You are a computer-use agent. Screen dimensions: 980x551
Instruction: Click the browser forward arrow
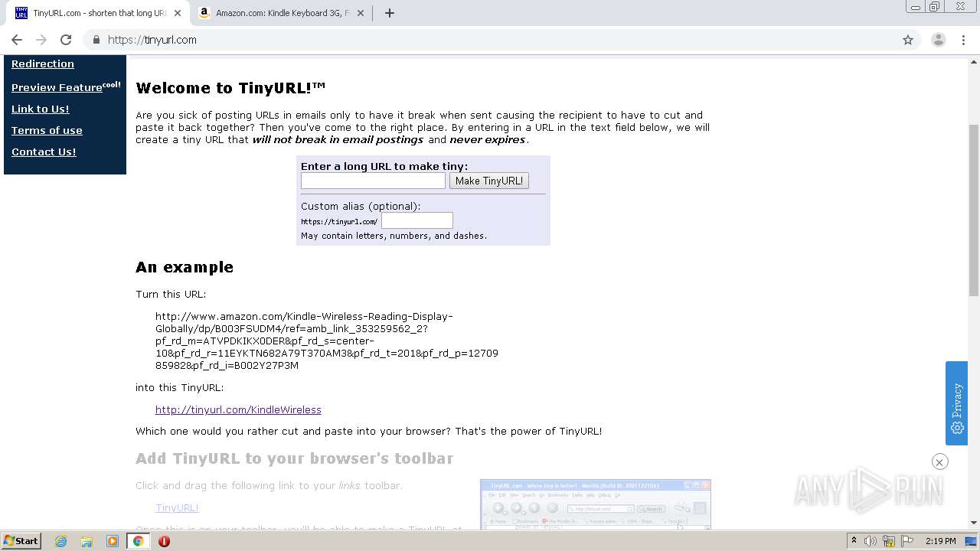coord(41,40)
